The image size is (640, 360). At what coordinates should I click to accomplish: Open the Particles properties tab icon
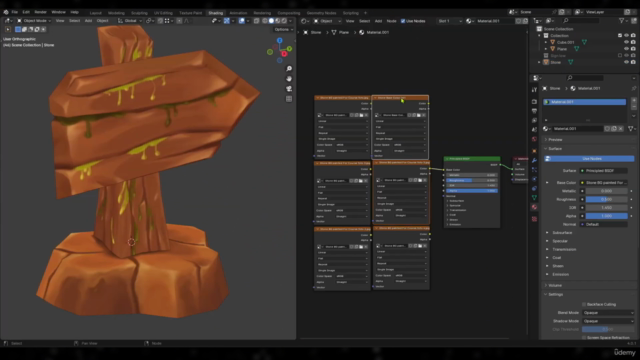click(534, 170)
